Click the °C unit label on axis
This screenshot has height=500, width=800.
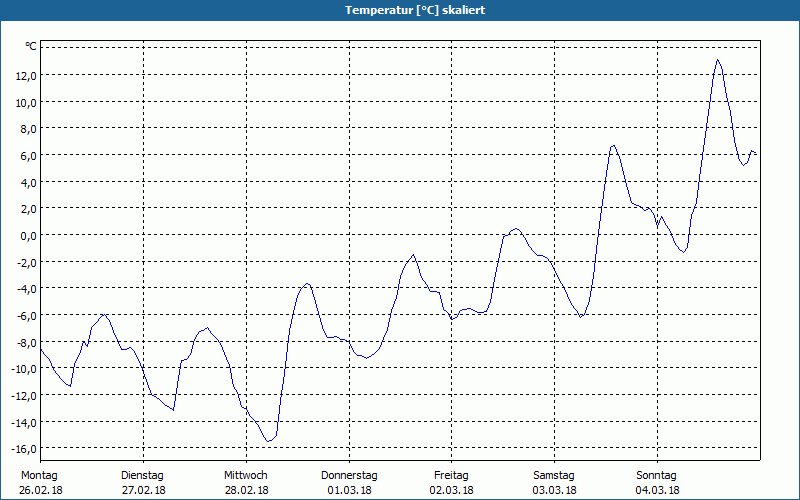tap(31, 46)
